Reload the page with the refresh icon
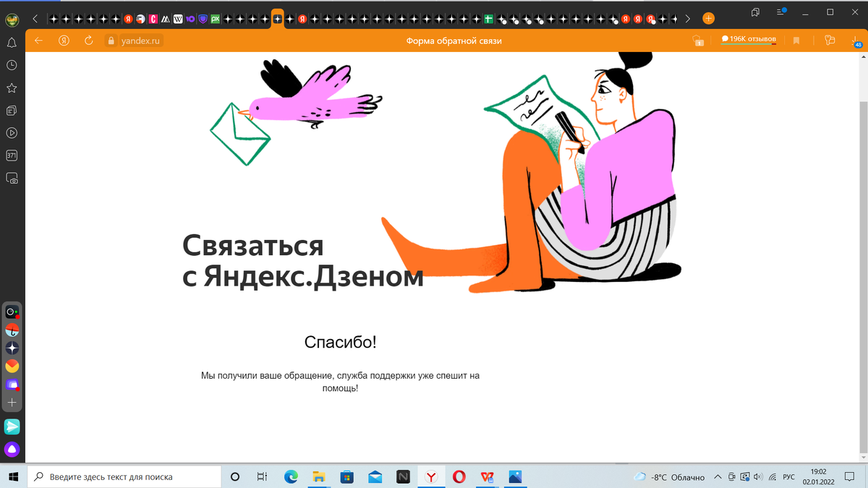 [x=88, y=40]
